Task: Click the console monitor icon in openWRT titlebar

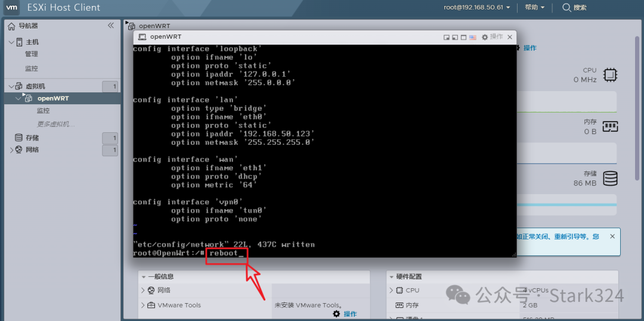Action: (142, 37)
